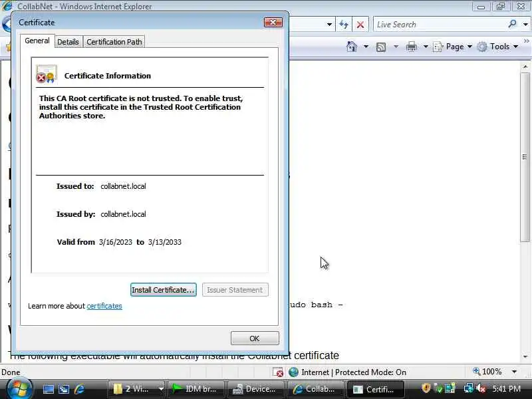Screen dimensions: 532x399
Task: Click the page scrollbar down arrow
Action: point(525,356)
